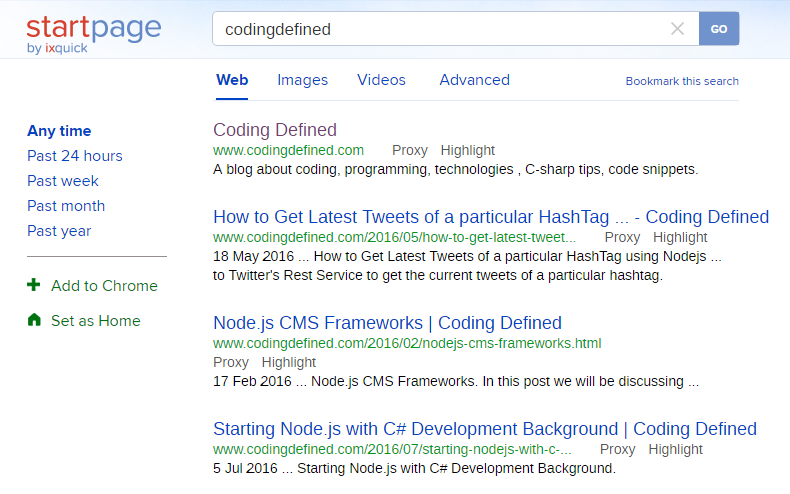This screenshot has width=790, height=494.
Task: Click the '18 May 2016' snippet text
Action: [x=253, y=257]
